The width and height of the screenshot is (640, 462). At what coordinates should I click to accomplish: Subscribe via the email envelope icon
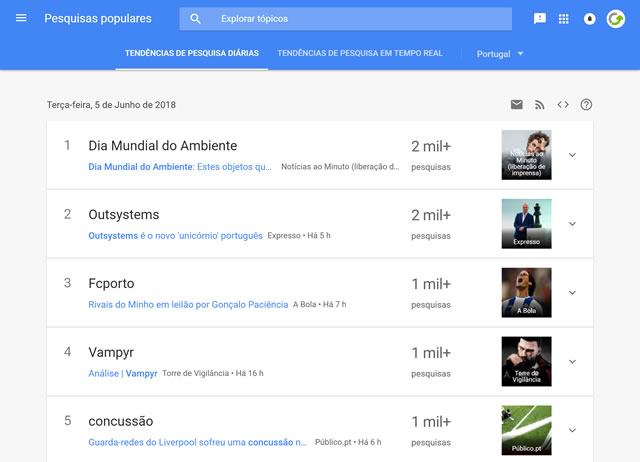click(517, 104)
